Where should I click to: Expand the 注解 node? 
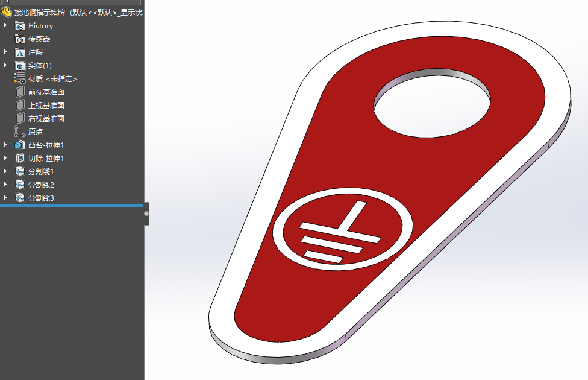click(5, 51)
